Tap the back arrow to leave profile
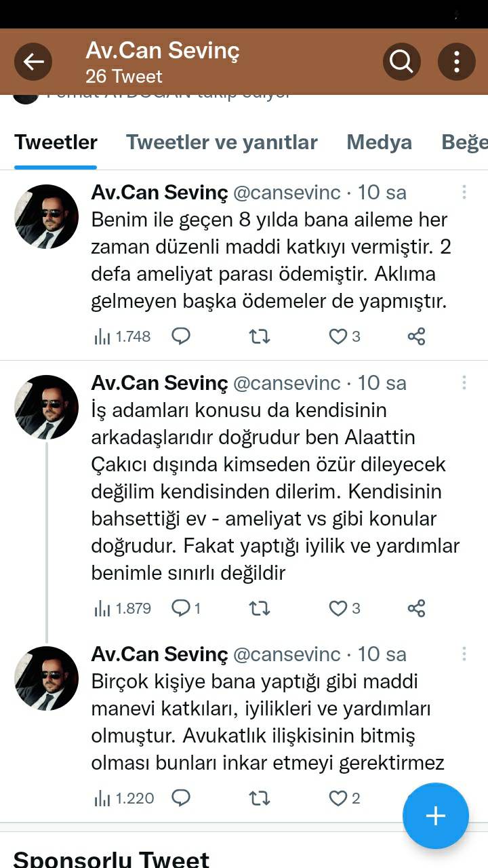Image resolution: width=488 pixels, height=868 pixels. [x=33, y=62]
